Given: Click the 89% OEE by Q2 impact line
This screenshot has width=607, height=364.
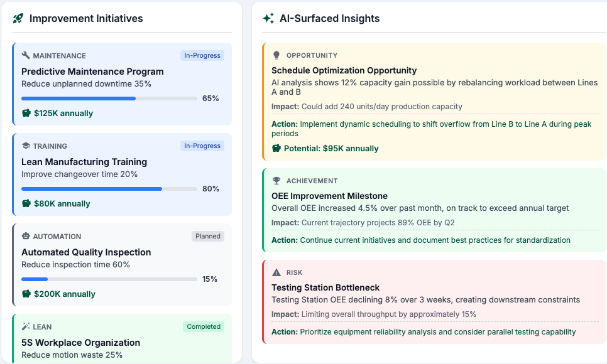Looking at the screenshot, I should [363, 223].
